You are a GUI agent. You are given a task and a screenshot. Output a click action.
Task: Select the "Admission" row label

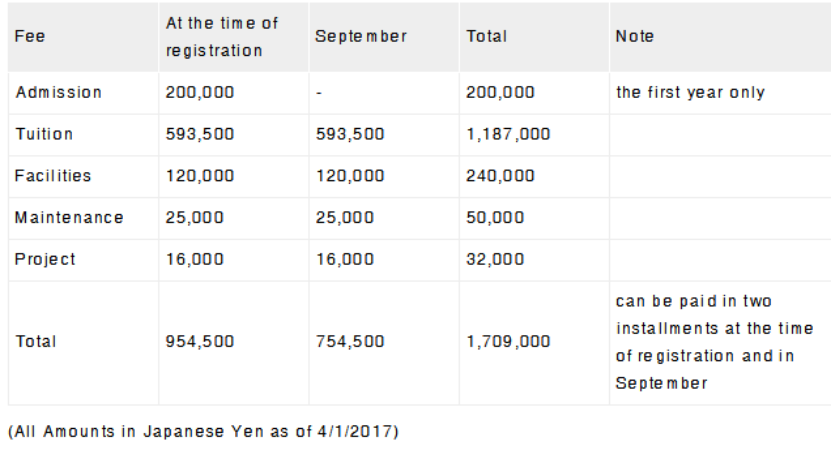58,92
